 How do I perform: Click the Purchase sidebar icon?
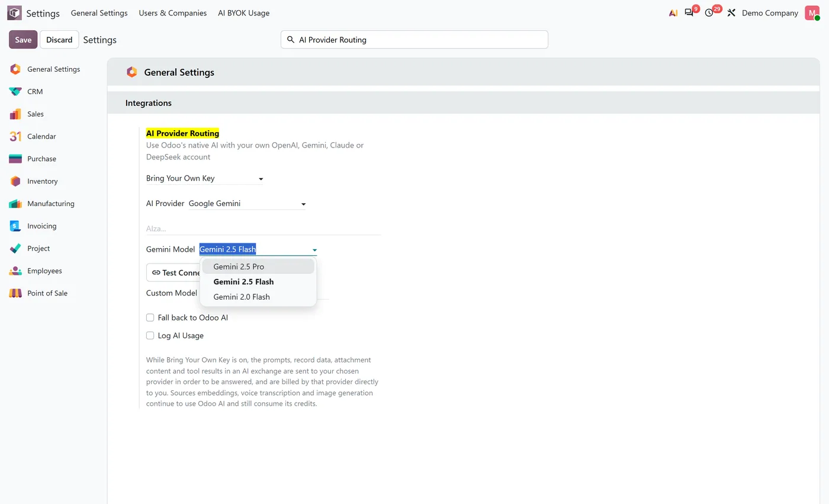[x=15, y=159]
